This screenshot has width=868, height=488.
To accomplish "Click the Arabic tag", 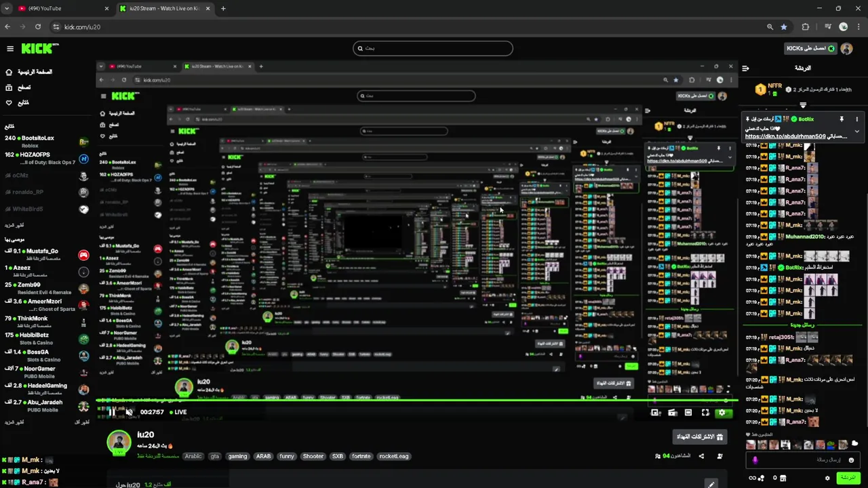I will click(193, 456).
